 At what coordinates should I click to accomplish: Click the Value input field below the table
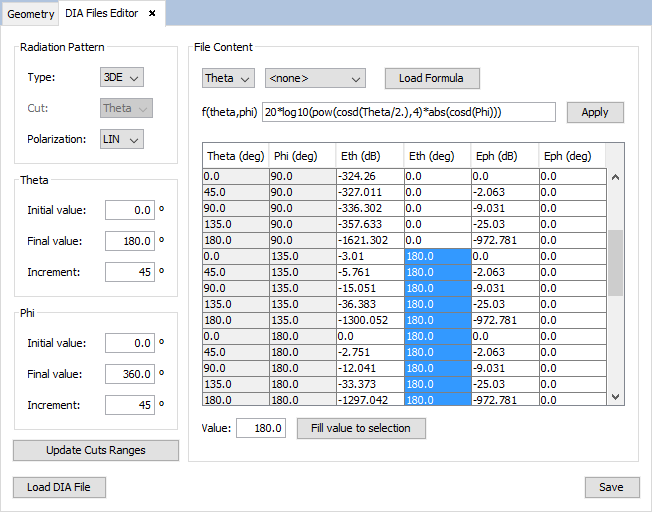coord(261,428)
